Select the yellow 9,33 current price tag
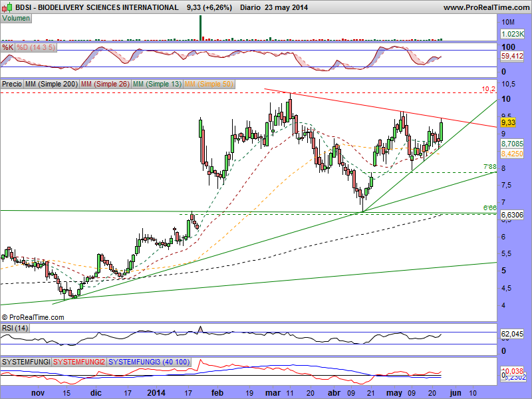Image resolution: width=532 pixels, height=399 pixels. pos(508,122)
